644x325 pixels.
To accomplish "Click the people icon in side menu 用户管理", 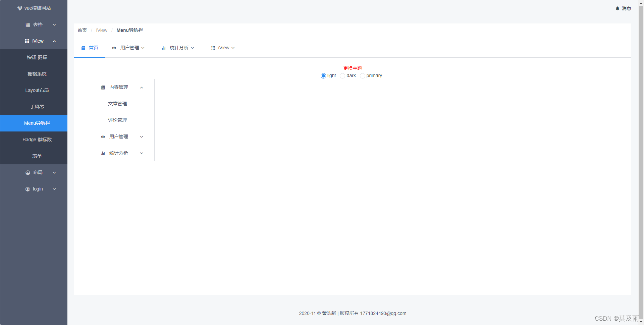I will (x=103, y=137).
